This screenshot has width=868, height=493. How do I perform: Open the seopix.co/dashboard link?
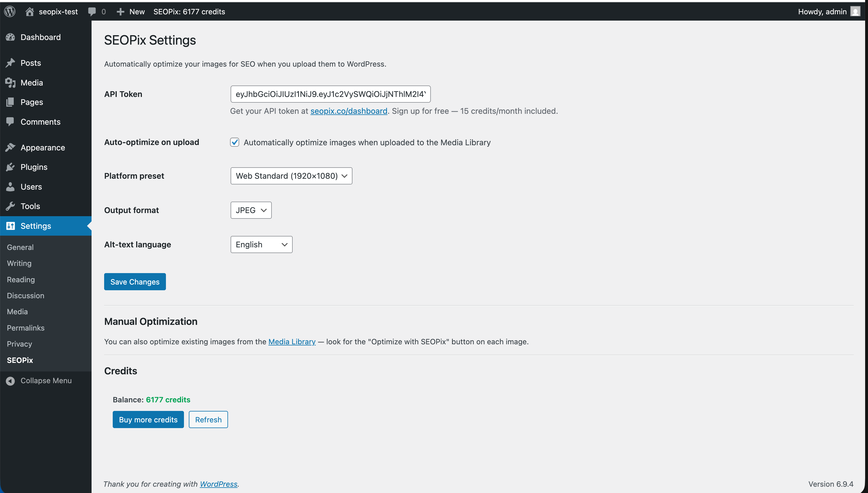[348, 111]
